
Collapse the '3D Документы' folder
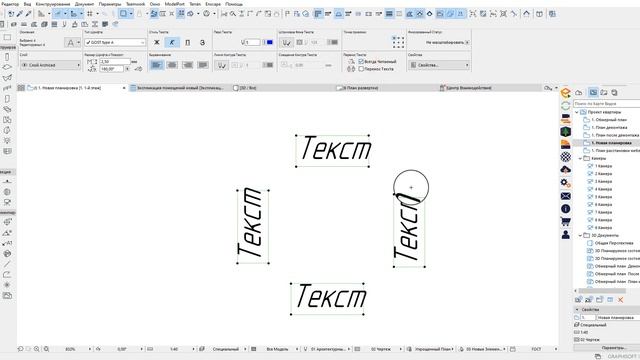tap(580, 235)
